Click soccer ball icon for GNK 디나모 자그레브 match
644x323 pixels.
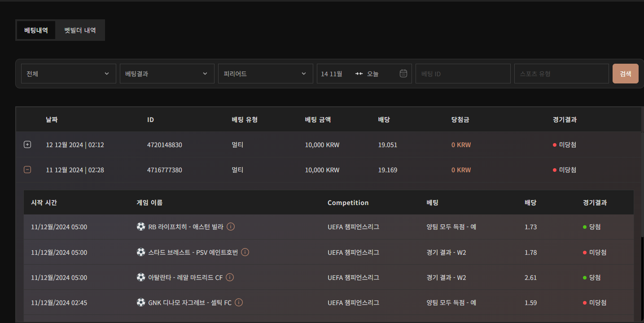tap(141, 302)
